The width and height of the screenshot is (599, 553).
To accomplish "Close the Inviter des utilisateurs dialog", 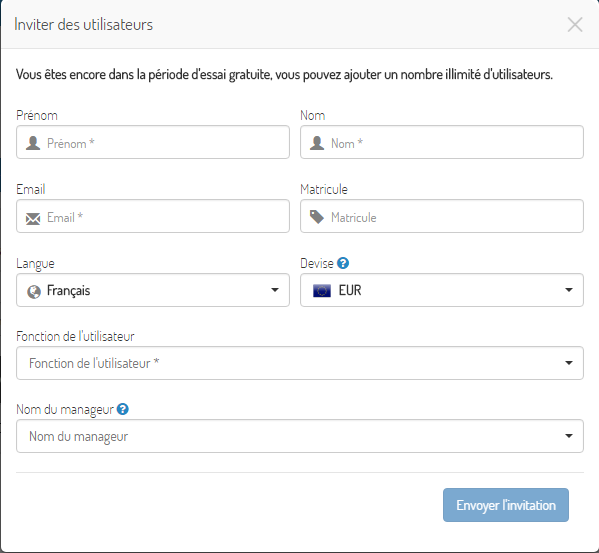I will [575, 25].
